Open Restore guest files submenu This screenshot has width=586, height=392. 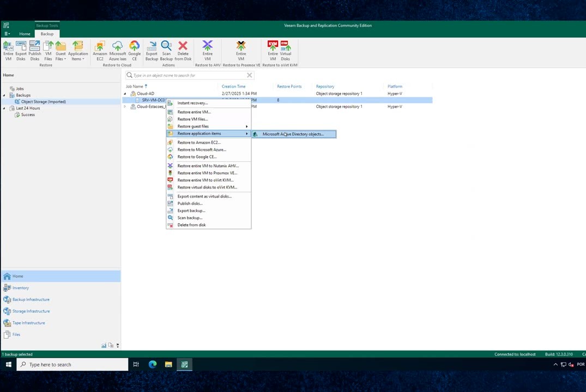(209, 126)
